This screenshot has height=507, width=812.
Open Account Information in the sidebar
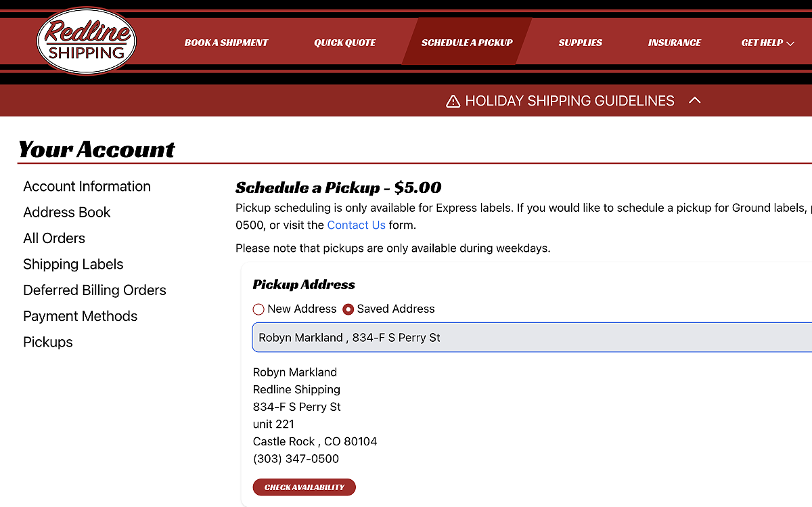87,186
